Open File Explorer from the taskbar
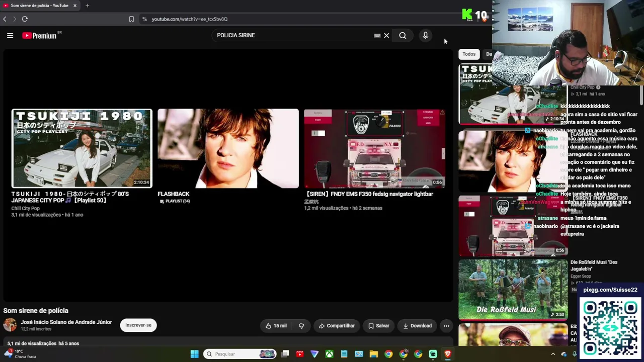Image resolution: width=644 pixels, height=362 pixels. 373,354
